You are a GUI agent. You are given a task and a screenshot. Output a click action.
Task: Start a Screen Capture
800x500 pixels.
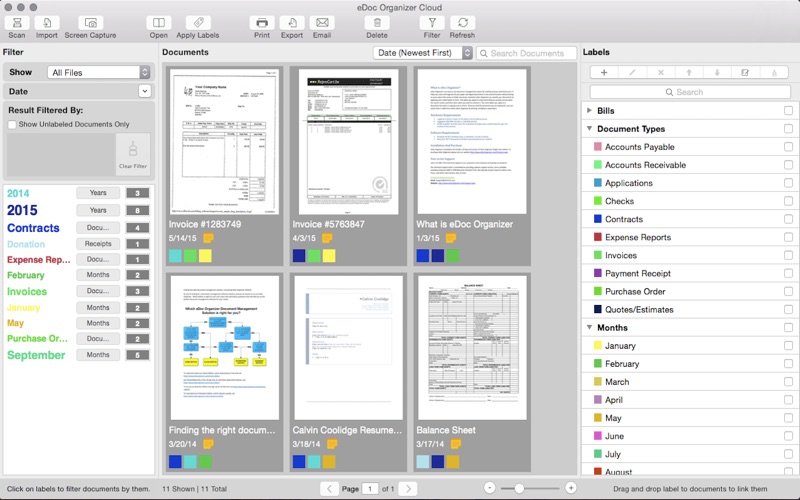(91, 23)
